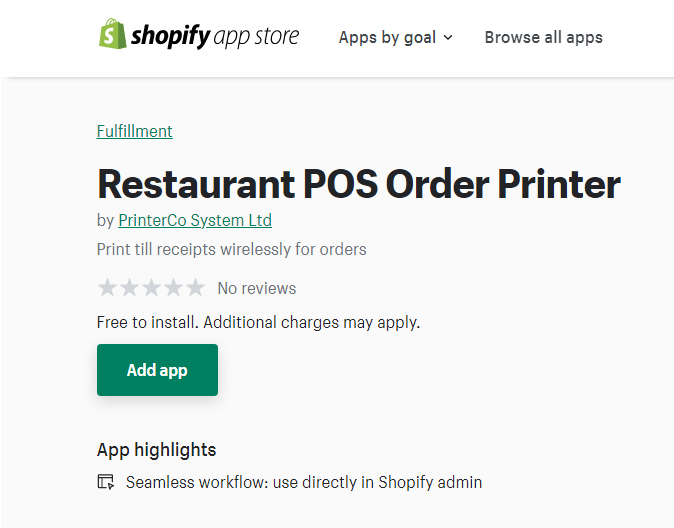Select the third rating star
Screen dimensions: 674x528
tap(151, 288)
